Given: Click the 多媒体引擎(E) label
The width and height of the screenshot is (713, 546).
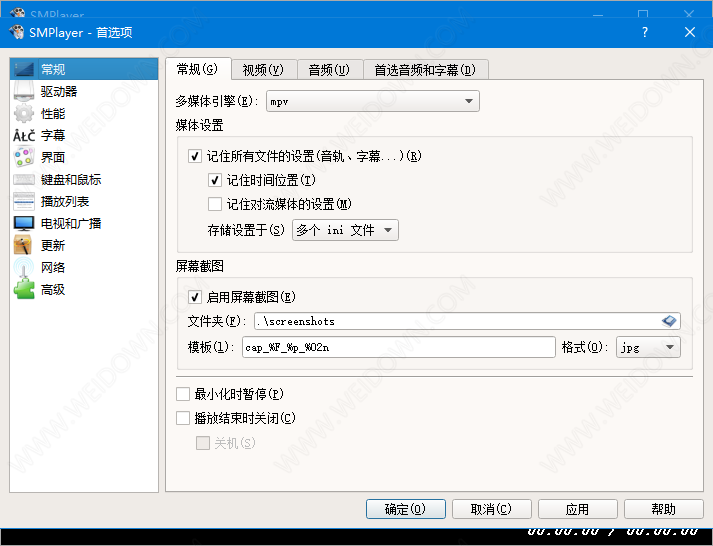Looking at the screenshot, I should click(217, 101).
